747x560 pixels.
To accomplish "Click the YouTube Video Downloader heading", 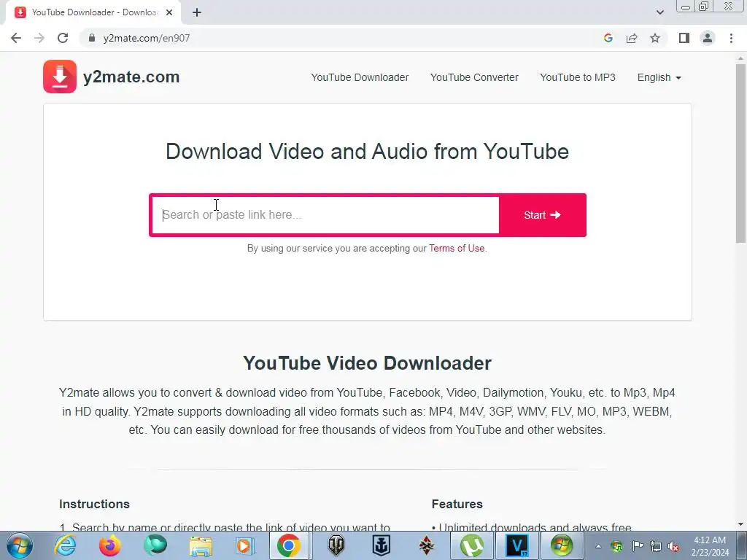I will tap(368, 363).
